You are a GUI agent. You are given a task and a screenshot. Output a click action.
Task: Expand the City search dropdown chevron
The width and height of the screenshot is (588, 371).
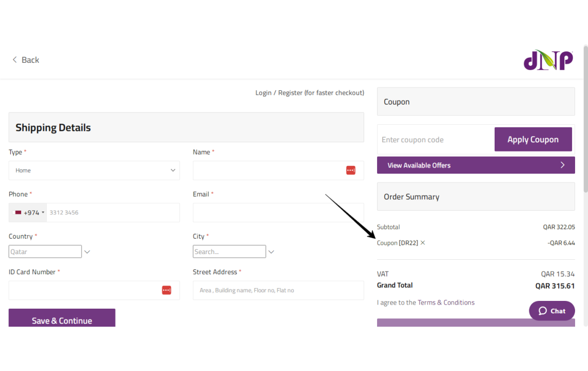[271, 252]
